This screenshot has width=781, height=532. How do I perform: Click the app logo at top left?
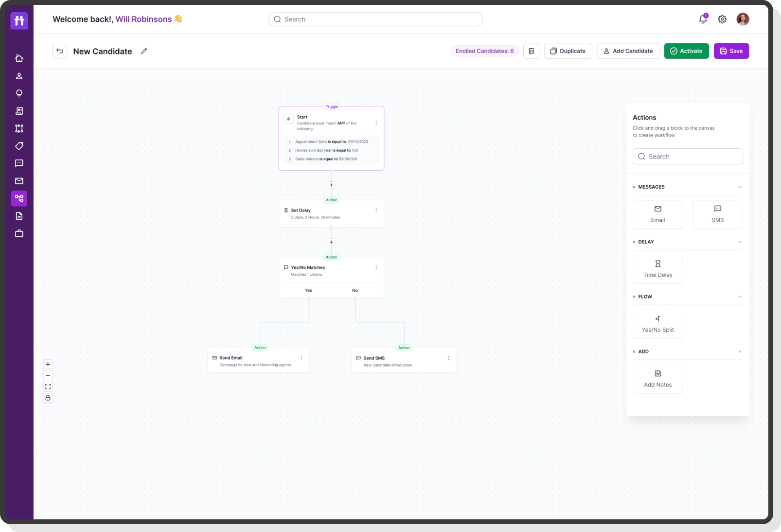click(x=19, y=20)
